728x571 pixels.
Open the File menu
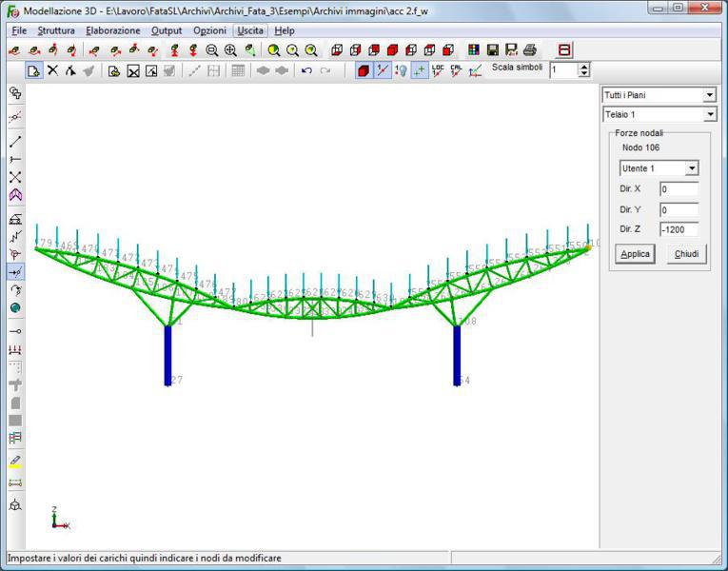click(x=19, y=30)
